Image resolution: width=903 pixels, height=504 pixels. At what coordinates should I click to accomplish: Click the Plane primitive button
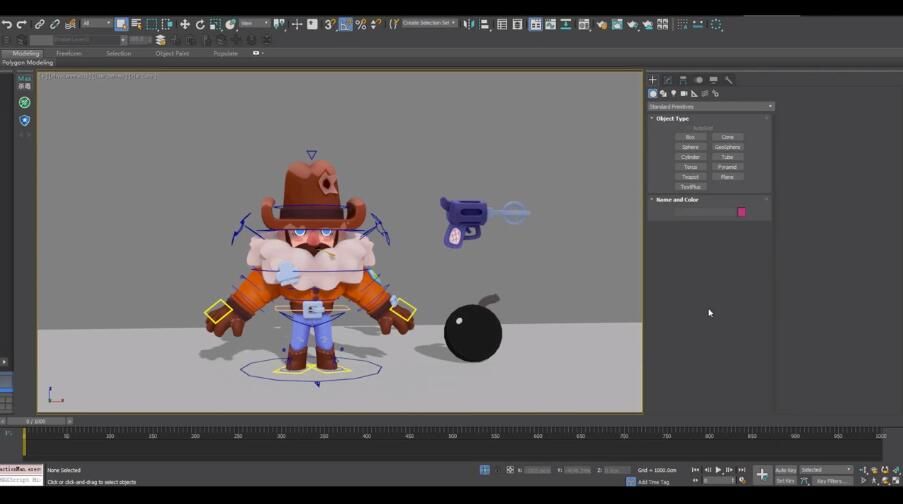coord(727,177)
